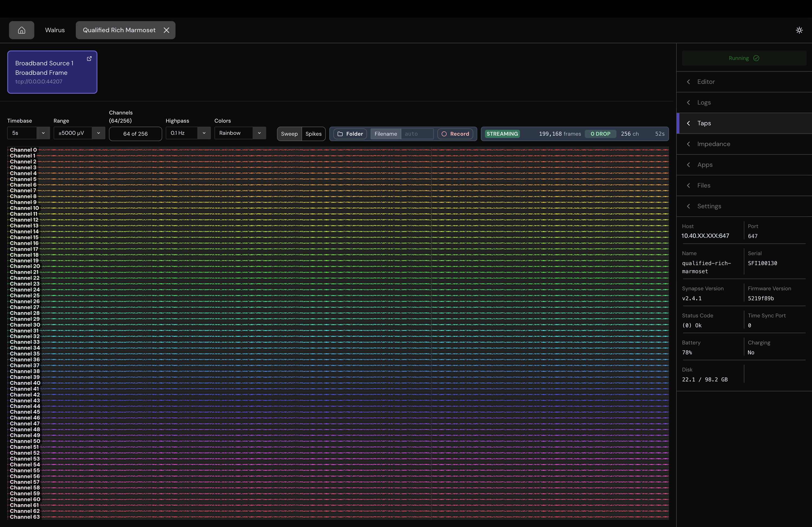
Task: Click the Files chevron arrow
Action: pyautogui.click(x=689, y=186)
